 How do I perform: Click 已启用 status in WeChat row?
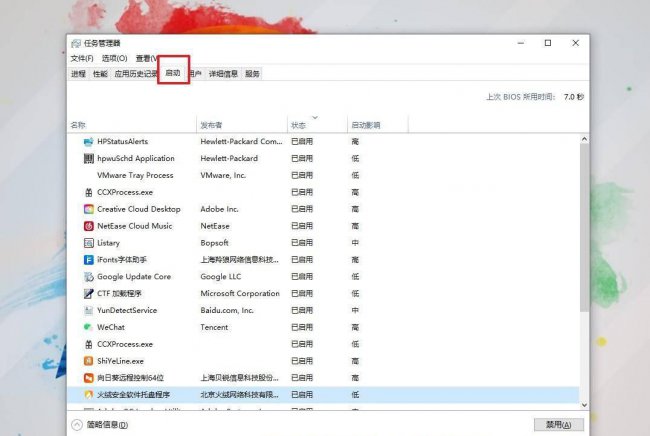click(x=302, y=327)
